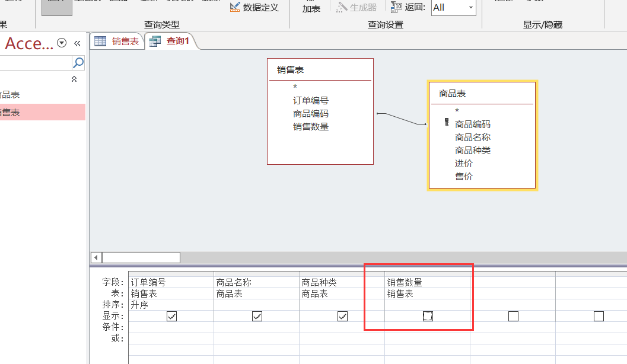Click the table icon on 销售表 tab
The width and height of the screenshot is (627, 364).
pyautogui.click(x=100, y=41)
